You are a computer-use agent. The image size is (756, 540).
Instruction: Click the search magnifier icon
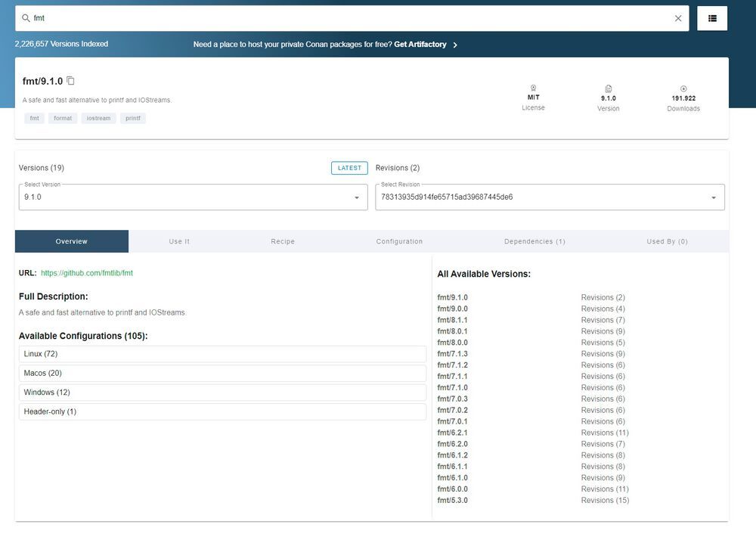(26, 18)
